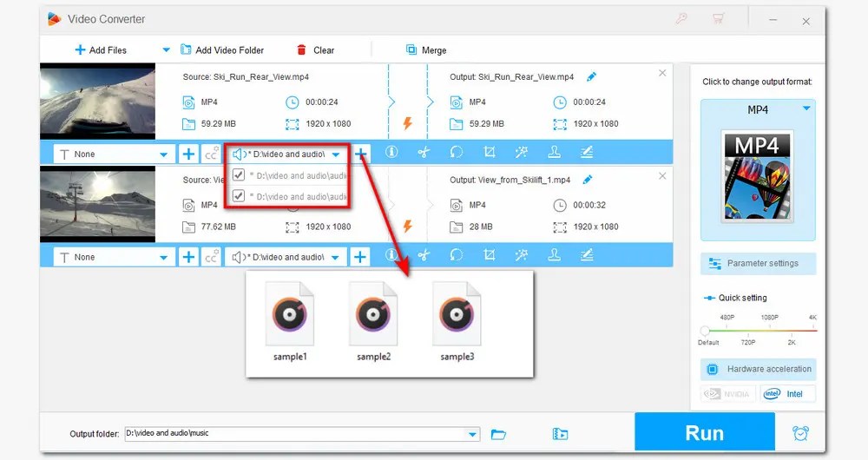
Task: Clear the file list
Action: coord(316,49)
